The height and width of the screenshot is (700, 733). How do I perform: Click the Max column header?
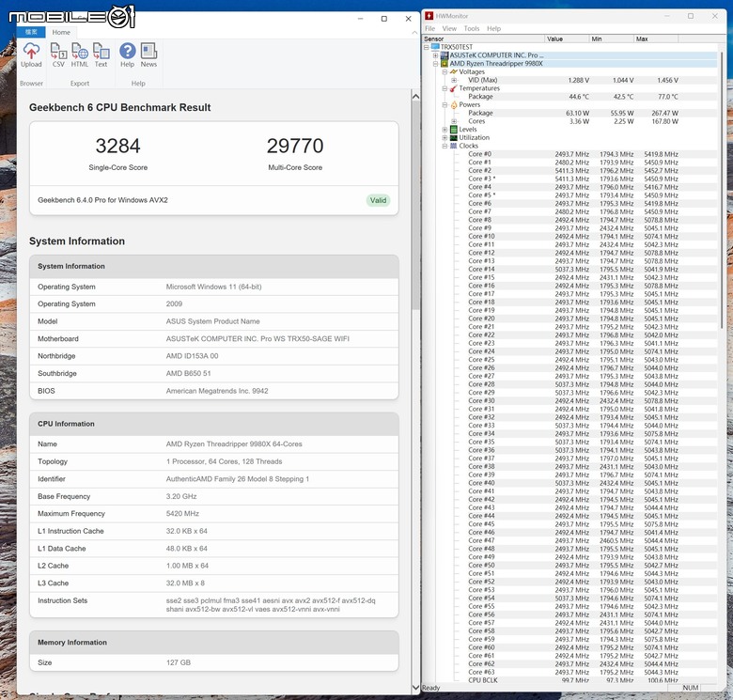point(656,39)
